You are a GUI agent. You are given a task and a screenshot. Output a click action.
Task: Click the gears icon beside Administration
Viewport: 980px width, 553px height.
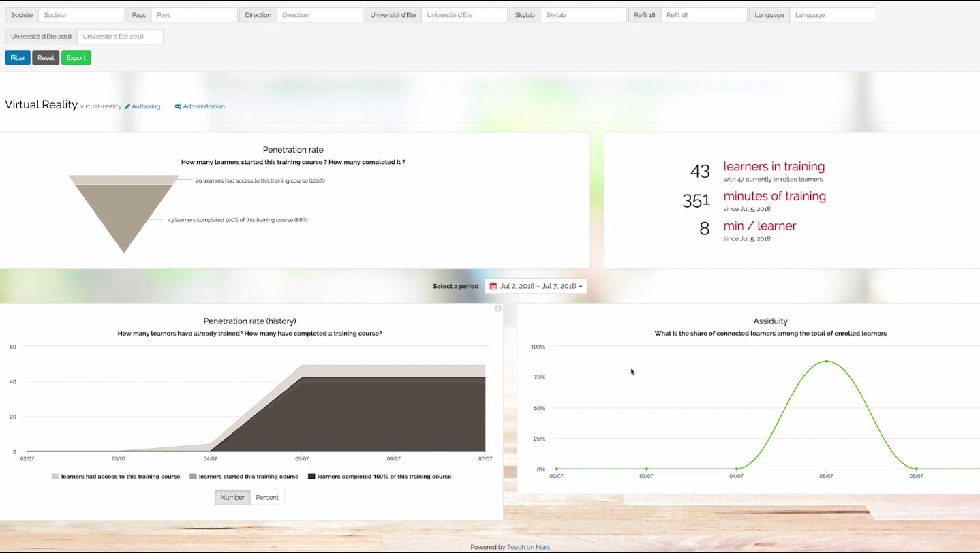point(178,107)
